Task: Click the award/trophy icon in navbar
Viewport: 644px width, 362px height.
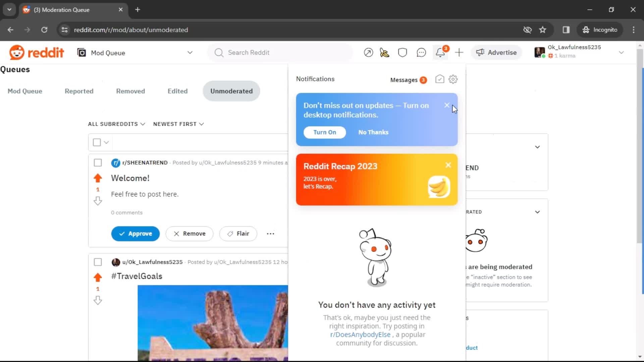Action: click(x=385, y=52)
